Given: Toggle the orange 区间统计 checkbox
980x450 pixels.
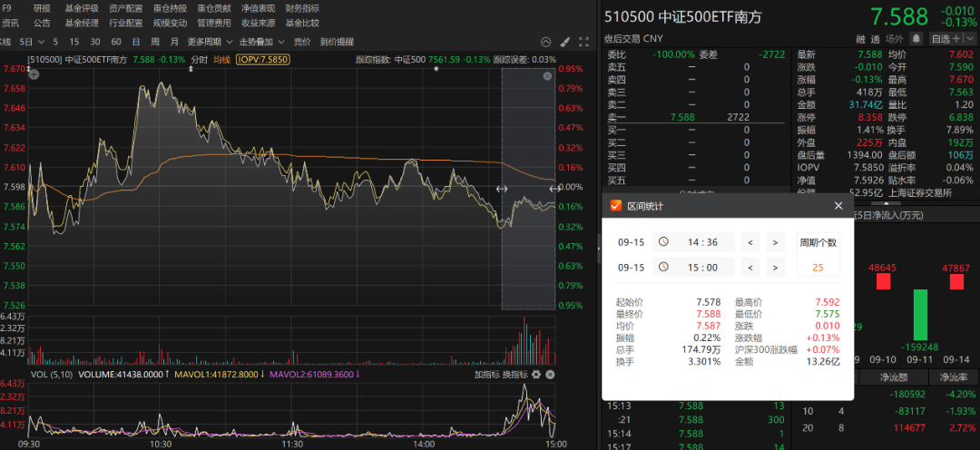Looking at the screenshot, I should (x=615, y=206).
